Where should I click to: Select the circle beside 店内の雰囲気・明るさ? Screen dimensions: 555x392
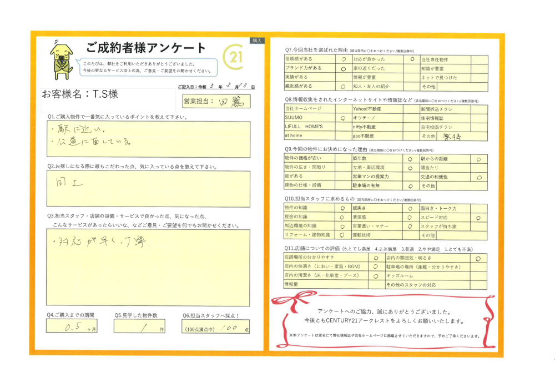[478, 258]
